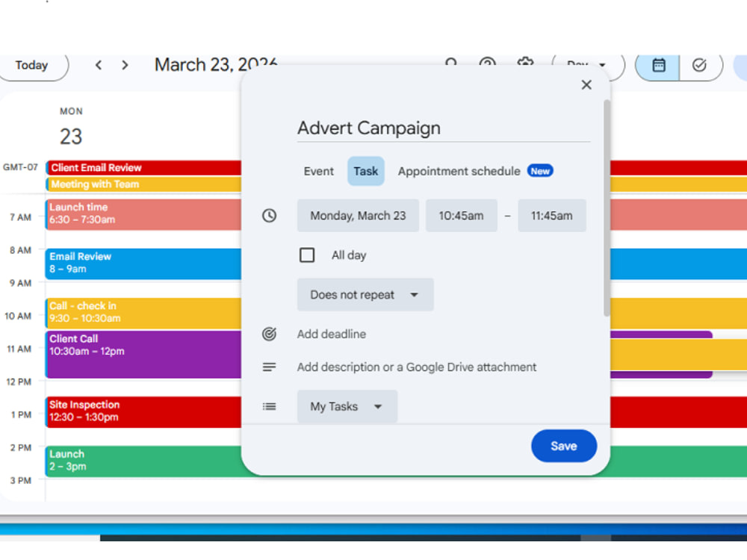Open the Client Email Review all-day event
The height and width of the screenshot is (560, 747).
pyautogui.click(x=144, y=167)
